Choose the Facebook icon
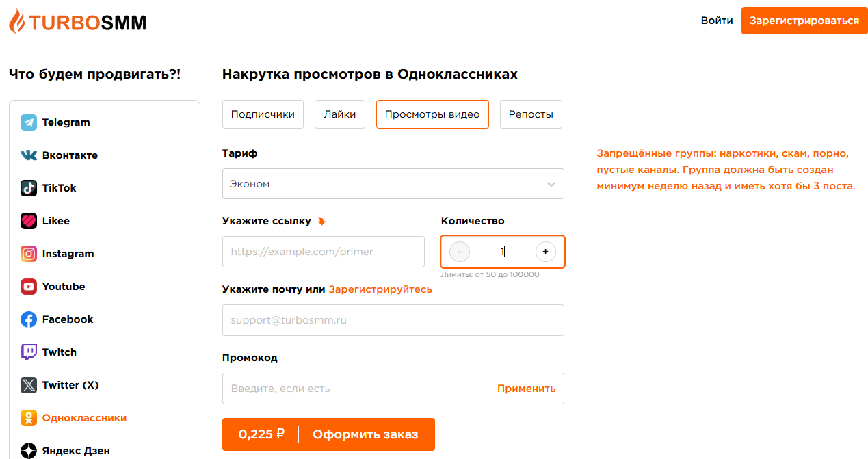The width and height of the screenshot is (868, 459). coord(29,319)
